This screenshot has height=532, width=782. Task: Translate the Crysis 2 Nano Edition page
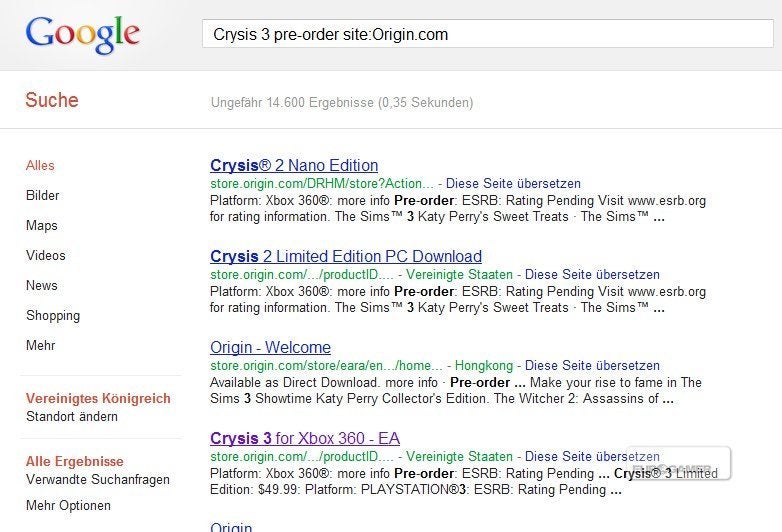coord(513,183)
